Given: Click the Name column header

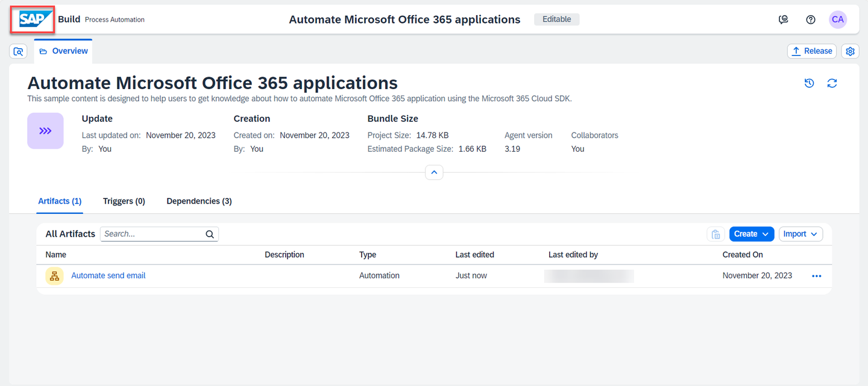Looking at the screenshot, I should [56, 255].
